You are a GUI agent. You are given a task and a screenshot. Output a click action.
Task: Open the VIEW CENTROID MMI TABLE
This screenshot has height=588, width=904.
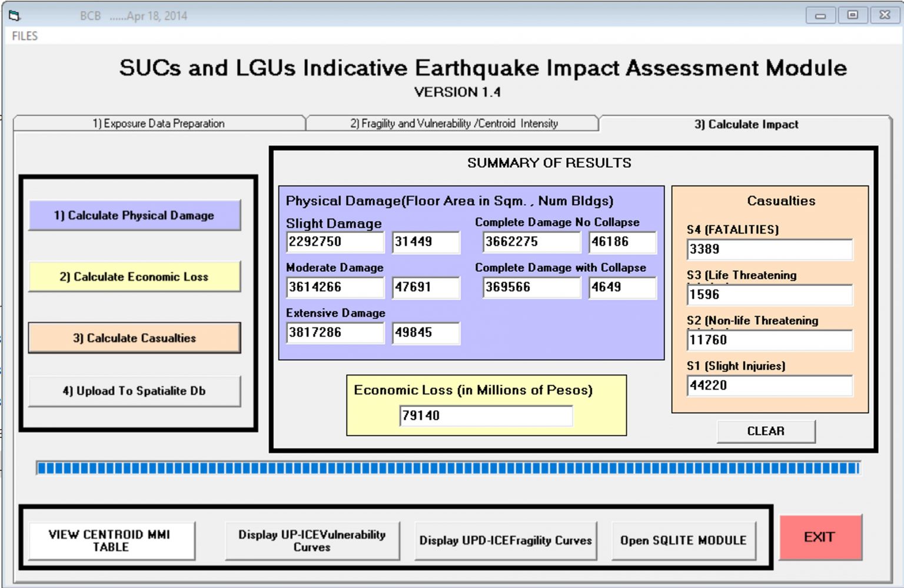coord(111,539)
